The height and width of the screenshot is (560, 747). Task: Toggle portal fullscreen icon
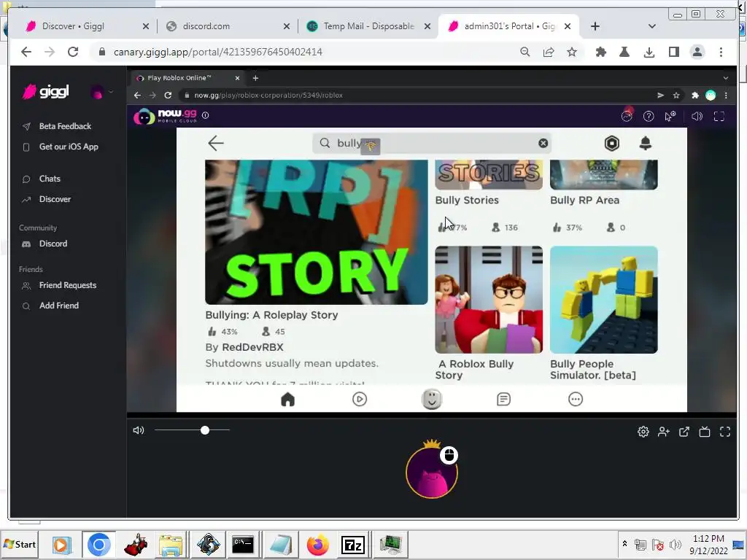(x=725, y=432)
